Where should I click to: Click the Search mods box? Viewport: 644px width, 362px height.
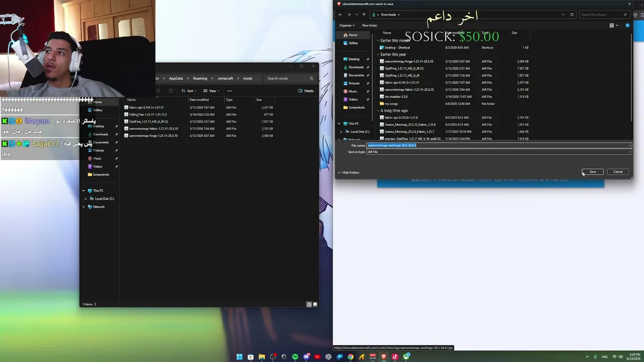pos(289,78)
